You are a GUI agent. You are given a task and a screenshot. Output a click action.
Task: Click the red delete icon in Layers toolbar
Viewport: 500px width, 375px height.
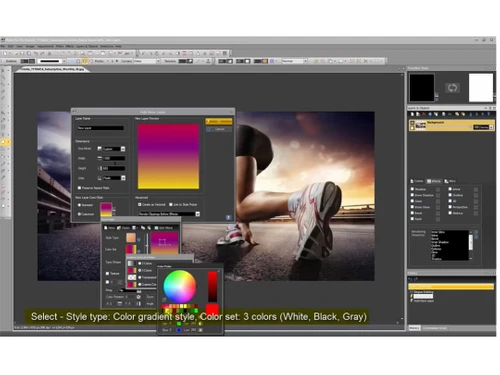pos(424,114)
